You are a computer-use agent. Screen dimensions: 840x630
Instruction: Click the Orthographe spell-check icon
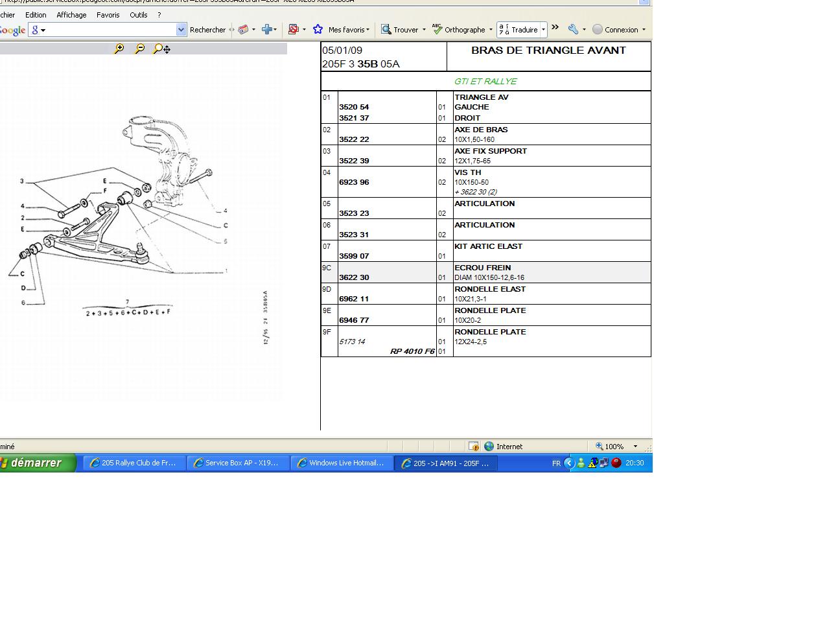click(x=437, y=29)
